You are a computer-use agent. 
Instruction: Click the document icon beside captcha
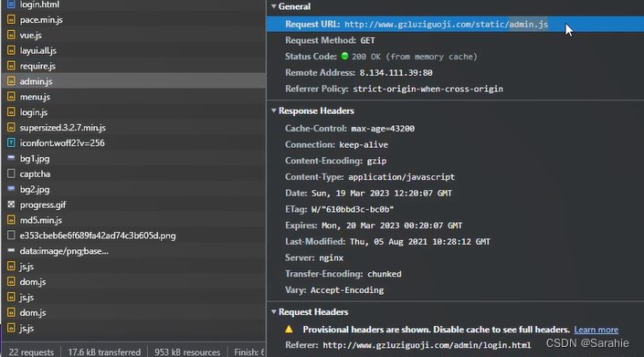(x=11, y=173)
